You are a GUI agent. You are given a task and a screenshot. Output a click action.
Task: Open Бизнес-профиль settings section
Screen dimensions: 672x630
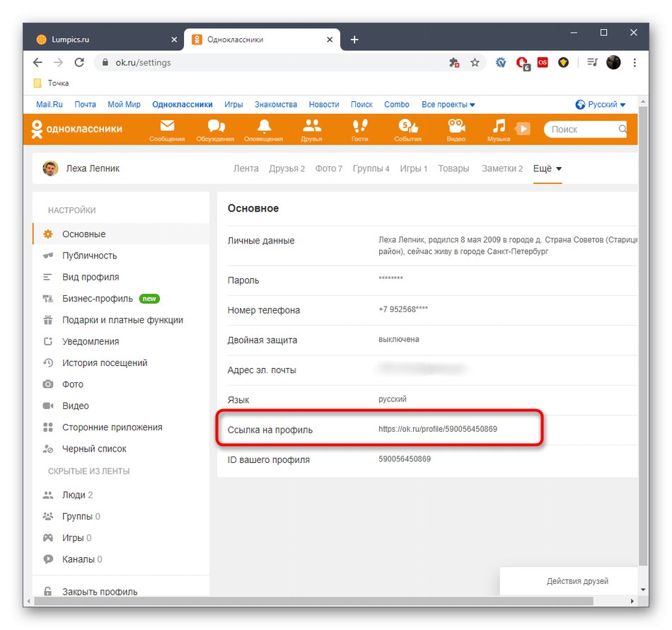point(121,299)
